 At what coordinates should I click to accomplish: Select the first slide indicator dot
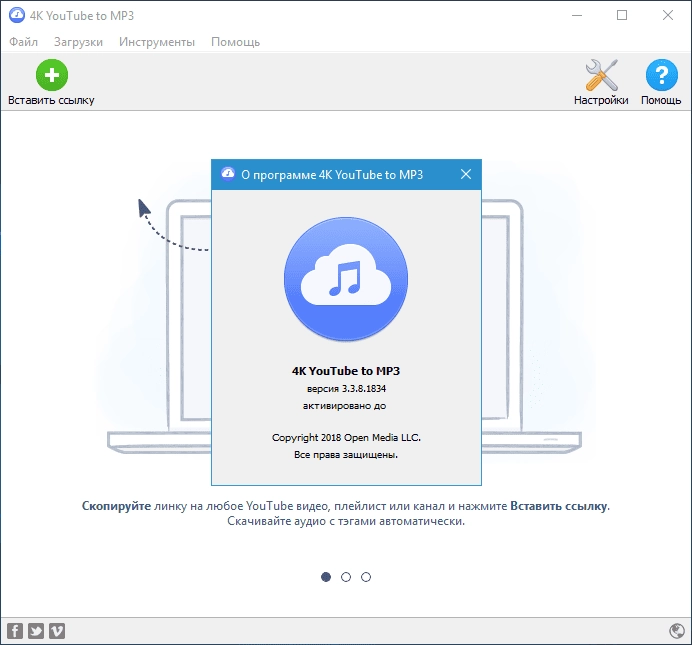point(326,577)
